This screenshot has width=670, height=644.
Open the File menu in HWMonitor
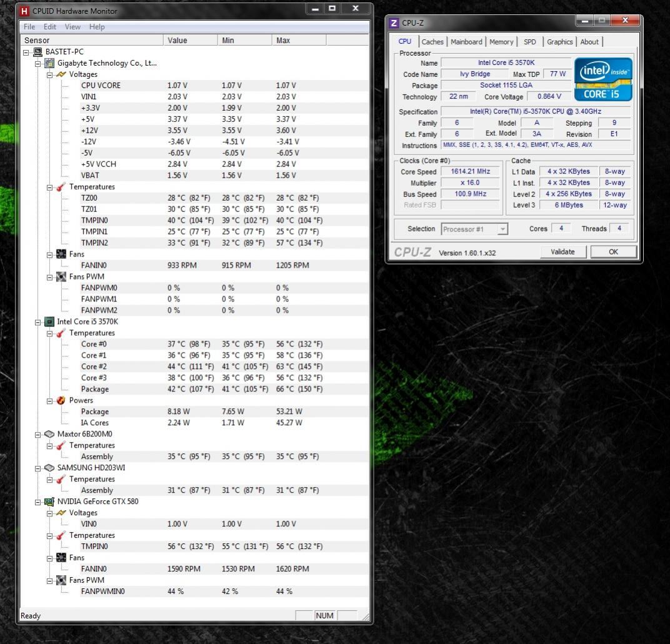click(x=29, y=27)
